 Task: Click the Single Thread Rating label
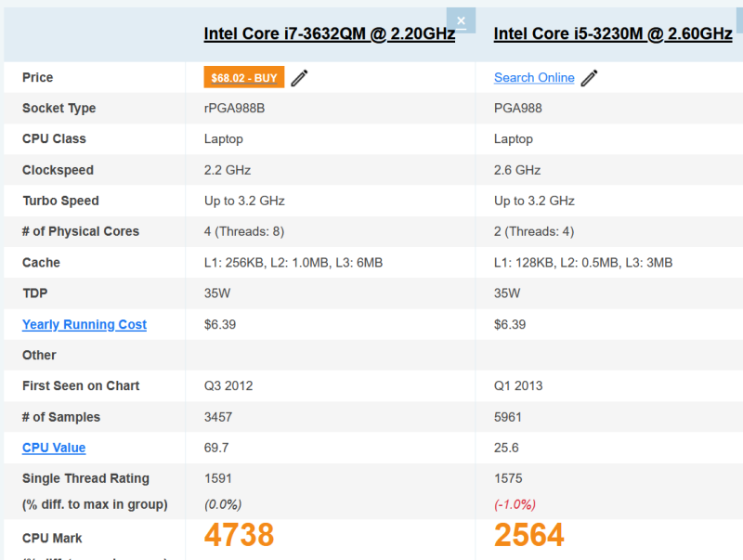(85, 478)
